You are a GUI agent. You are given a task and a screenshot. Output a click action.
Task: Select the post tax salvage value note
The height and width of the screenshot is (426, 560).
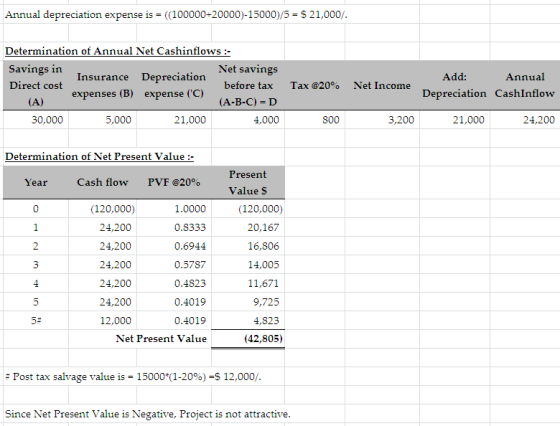(134, 377)
